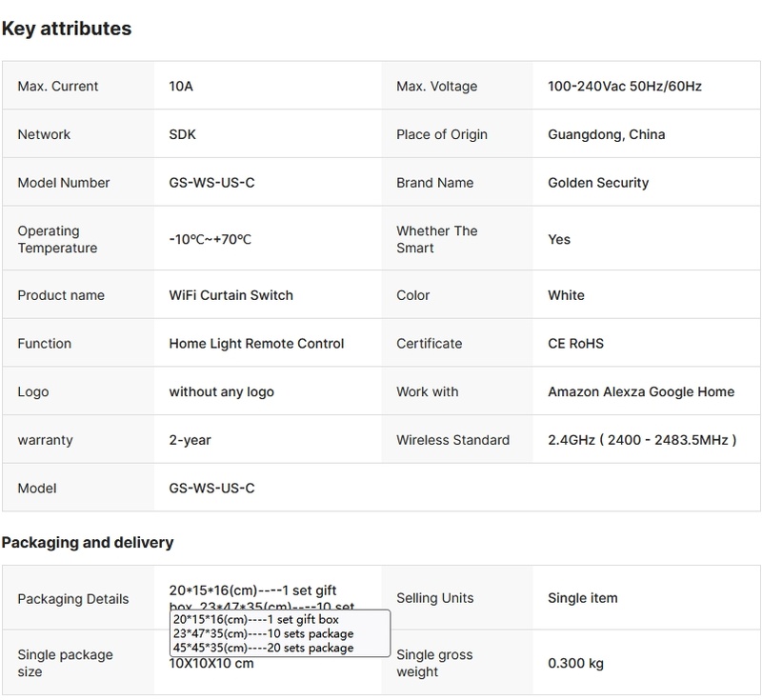Click the 'without any logo' value
This screenshot has height=700, width=762.
click(x=221, y=391)
